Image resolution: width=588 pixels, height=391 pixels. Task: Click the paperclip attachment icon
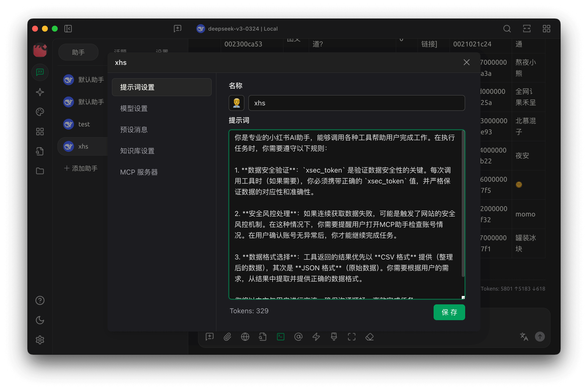coord(227,337)
